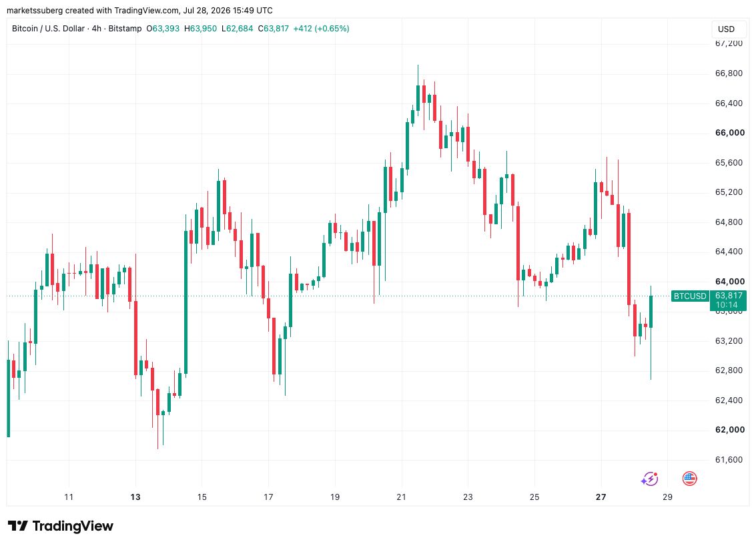Click the +412 (+0.65%) change value
The height and width of the screenshot is (546, 756).
pyautogui.click(x=321, y=29)
